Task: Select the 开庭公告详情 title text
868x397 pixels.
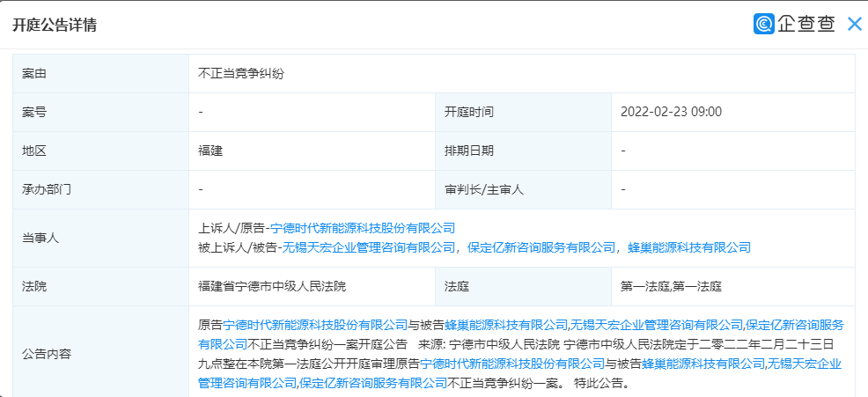Action: [55, 25]
